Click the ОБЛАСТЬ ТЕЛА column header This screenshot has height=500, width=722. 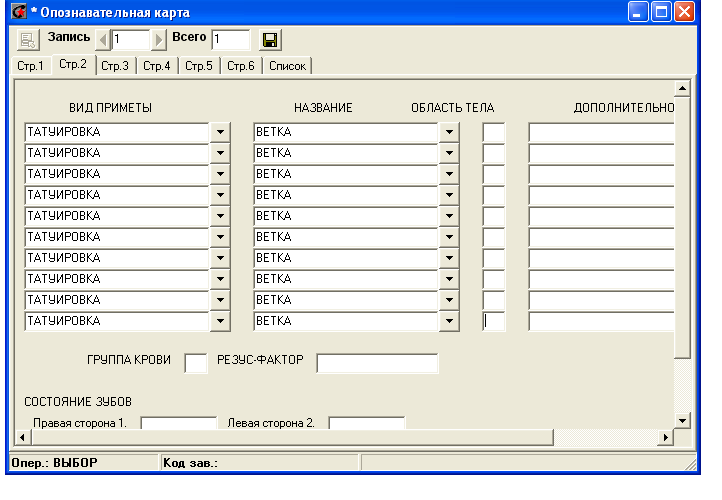(453, 108)
